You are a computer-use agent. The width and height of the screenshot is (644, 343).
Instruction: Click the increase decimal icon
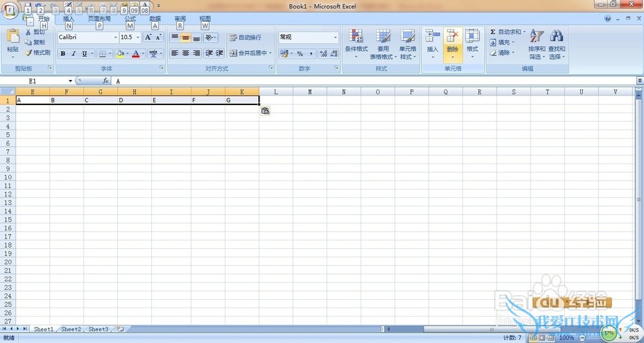(323, 54)
